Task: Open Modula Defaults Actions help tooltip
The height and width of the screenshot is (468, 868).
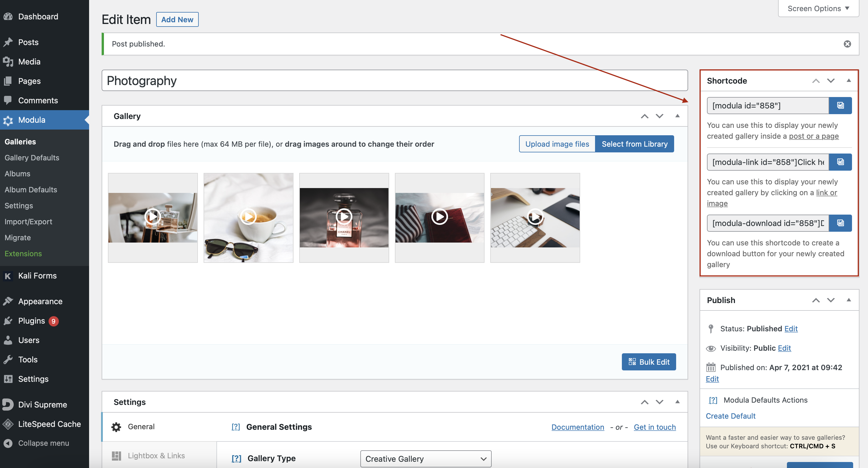Action: tap(713, 400)
